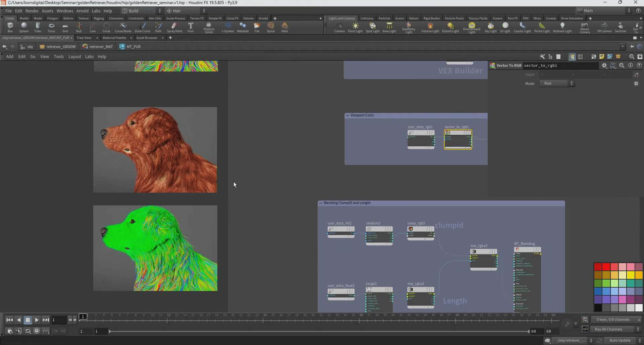Switch to the Material Palette tab

click(114, 38)
